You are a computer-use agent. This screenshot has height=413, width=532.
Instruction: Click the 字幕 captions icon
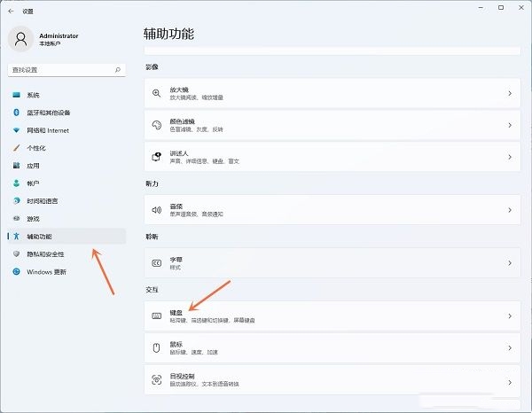pos(156,263)
